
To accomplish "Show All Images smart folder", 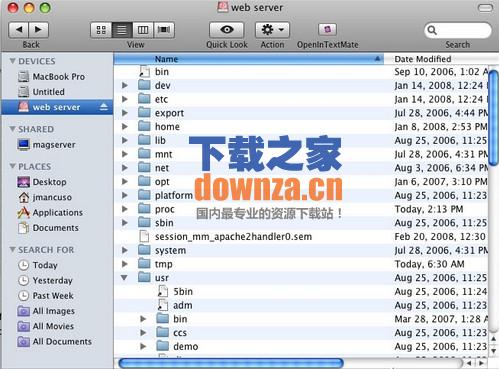I will pos(57,311).
